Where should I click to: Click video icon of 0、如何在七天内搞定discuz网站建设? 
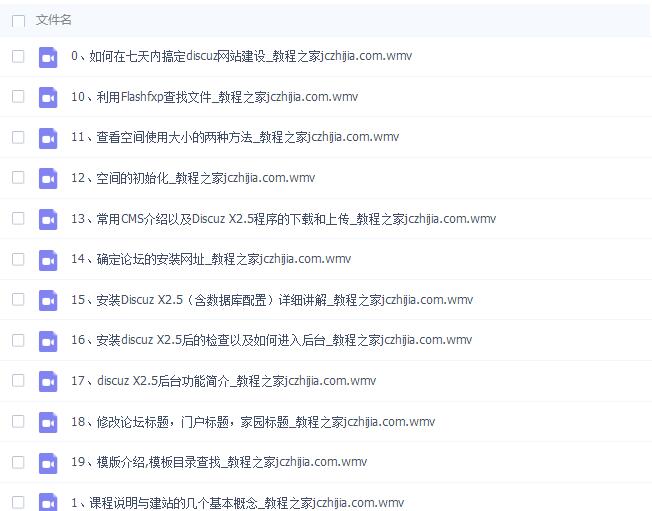[x=48, y=57]
